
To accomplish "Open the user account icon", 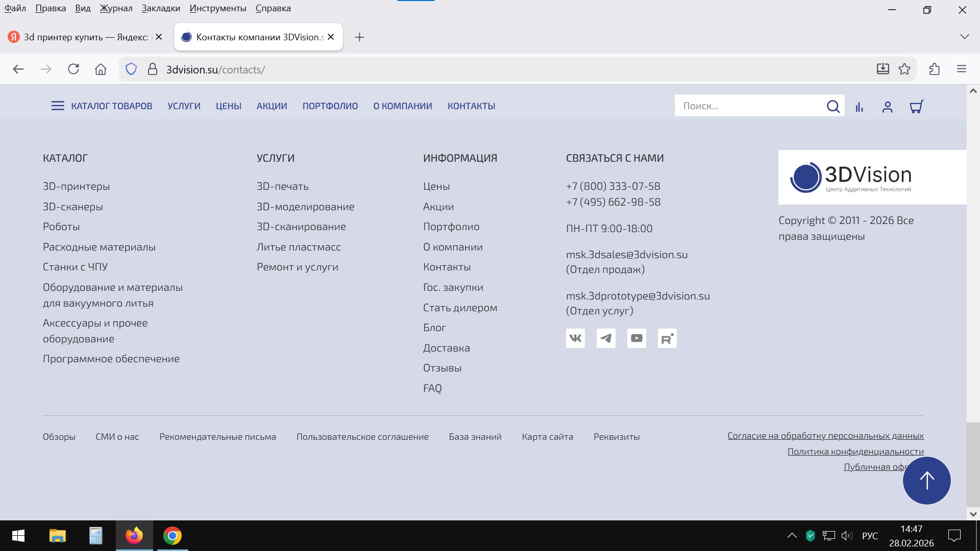I will [887, 107].
